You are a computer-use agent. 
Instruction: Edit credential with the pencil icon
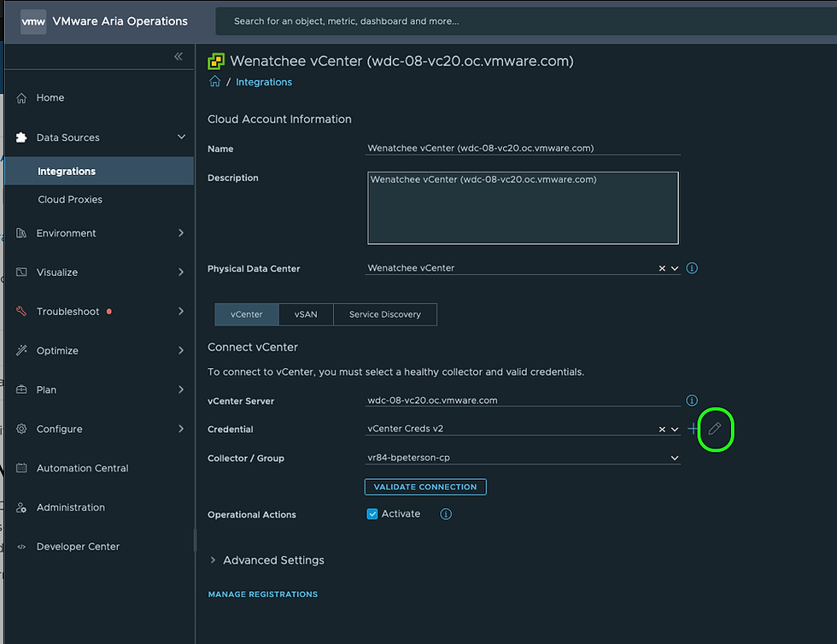click(x=715, y=428)
